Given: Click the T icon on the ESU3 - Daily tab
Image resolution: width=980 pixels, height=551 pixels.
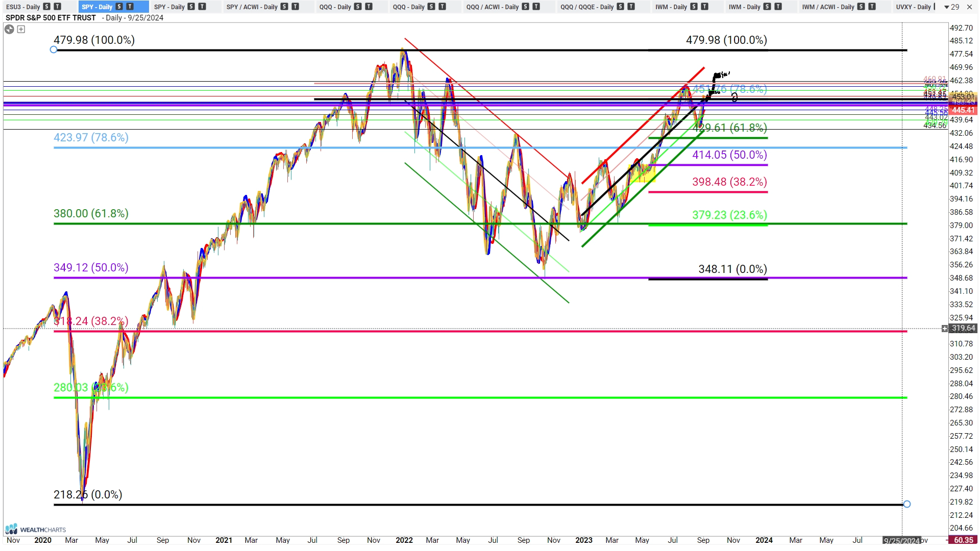Looking at the screenshot, I should pyautogui.click(x=57, y=7).
